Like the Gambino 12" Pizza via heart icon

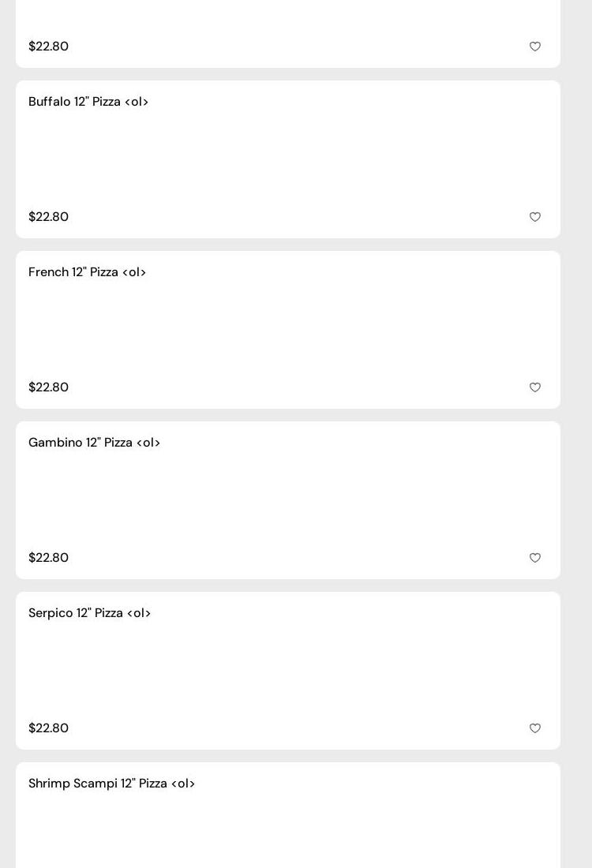point(535,558)
